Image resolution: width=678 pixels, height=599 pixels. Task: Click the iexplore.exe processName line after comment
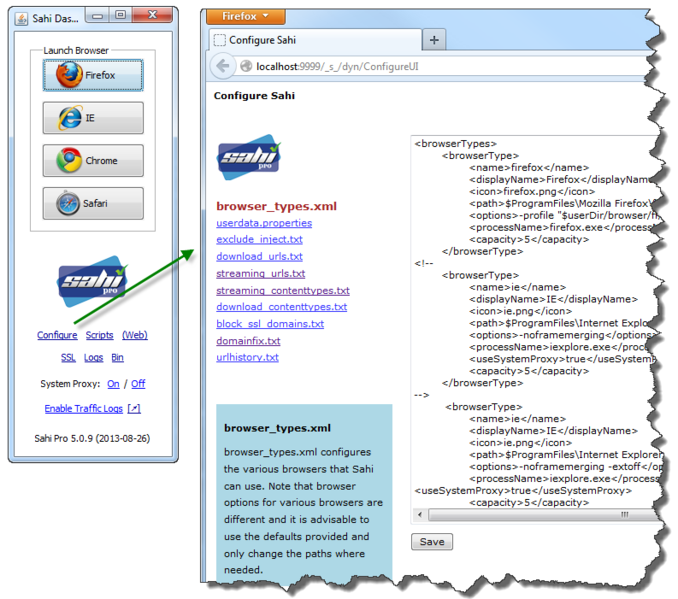pos(564,479)
